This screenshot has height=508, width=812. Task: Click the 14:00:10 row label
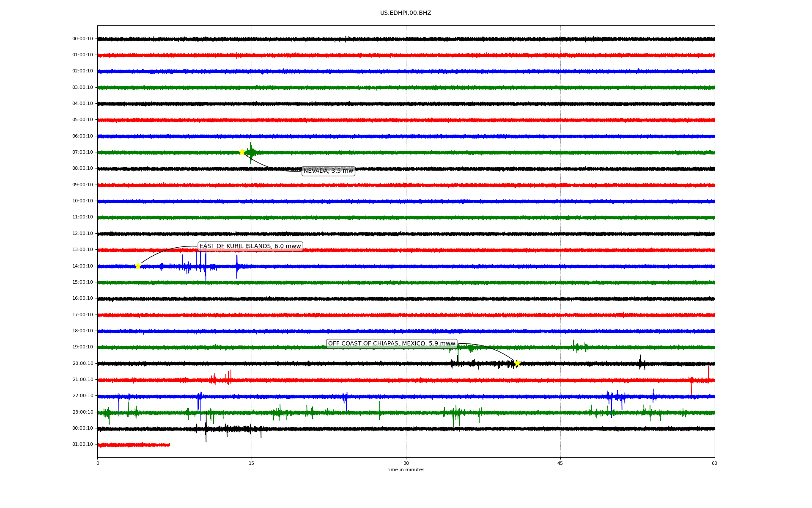coord(82,266)
